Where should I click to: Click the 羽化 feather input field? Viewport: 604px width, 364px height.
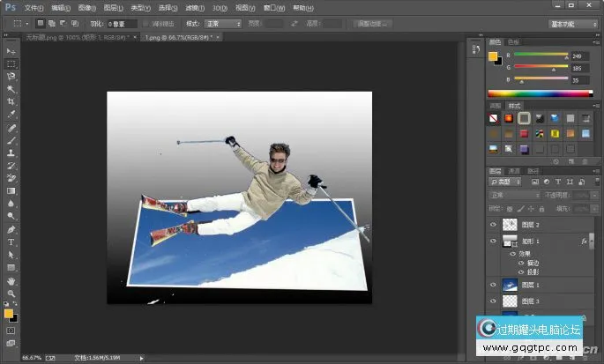click(x=123, y=23)
